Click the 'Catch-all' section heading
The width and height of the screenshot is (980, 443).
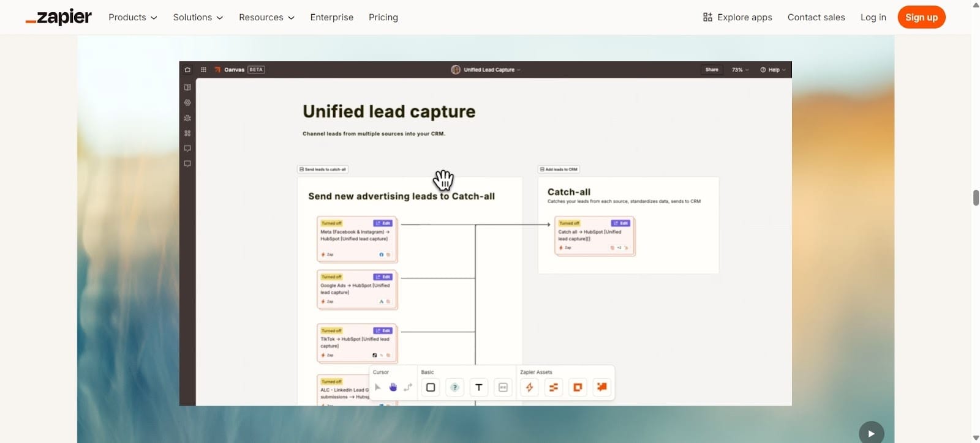click(x=569, y=192)
